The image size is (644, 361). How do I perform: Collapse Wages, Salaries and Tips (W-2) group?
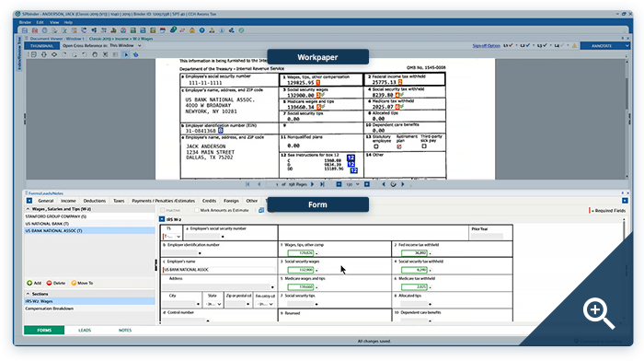click(28, 209)
